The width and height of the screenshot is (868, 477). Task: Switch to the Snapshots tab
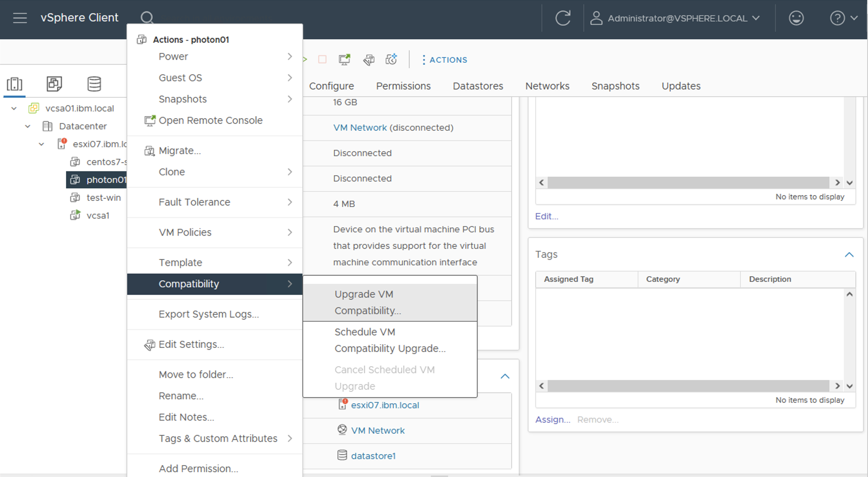615,86
